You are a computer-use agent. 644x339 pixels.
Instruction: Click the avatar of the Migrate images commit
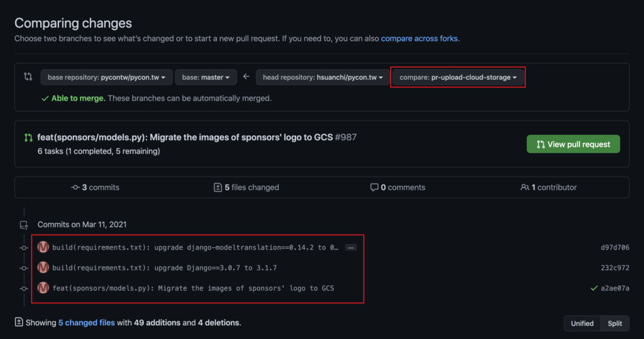43,287
